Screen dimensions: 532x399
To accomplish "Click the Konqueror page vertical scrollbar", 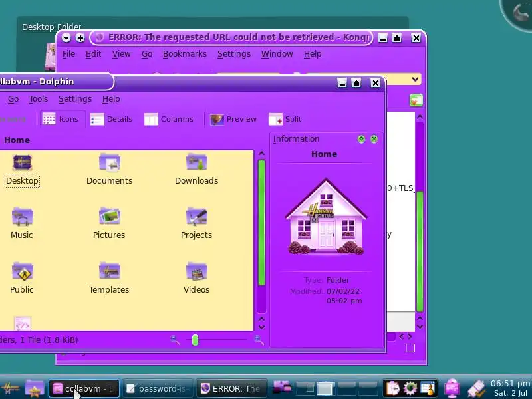I will tap(420, 251).
